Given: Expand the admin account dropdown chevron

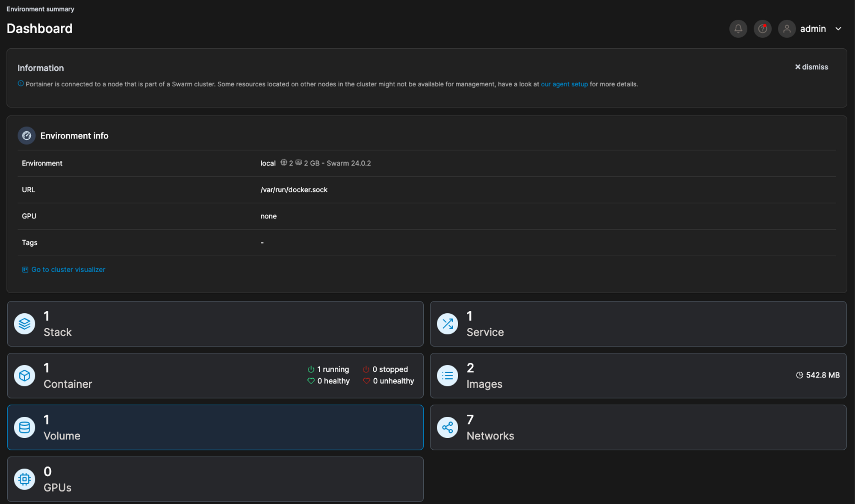Looking at the screenshot, I should tap(838, 29).
